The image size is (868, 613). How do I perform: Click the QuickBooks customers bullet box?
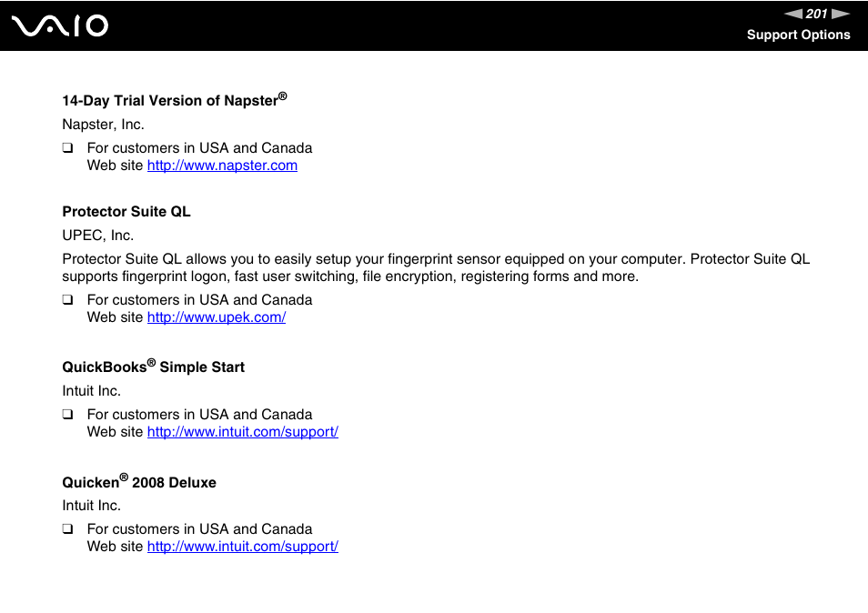pos(67,414)
